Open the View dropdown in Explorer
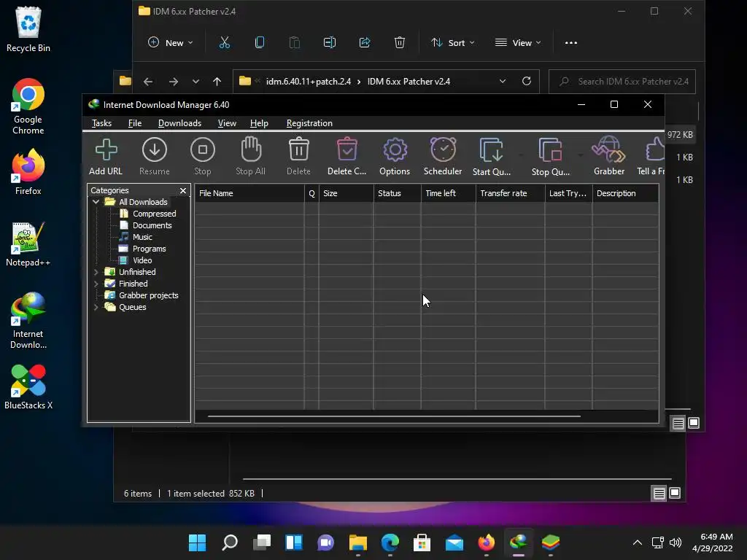Screen dimensions: 747x560 click(x=518, y=43)
